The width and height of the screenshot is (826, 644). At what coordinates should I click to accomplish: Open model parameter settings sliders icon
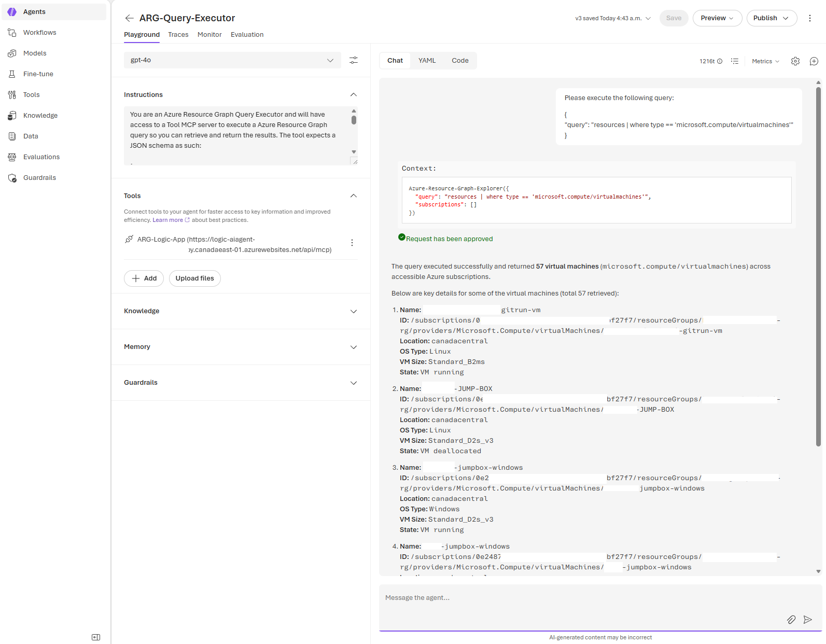point(354,61)
